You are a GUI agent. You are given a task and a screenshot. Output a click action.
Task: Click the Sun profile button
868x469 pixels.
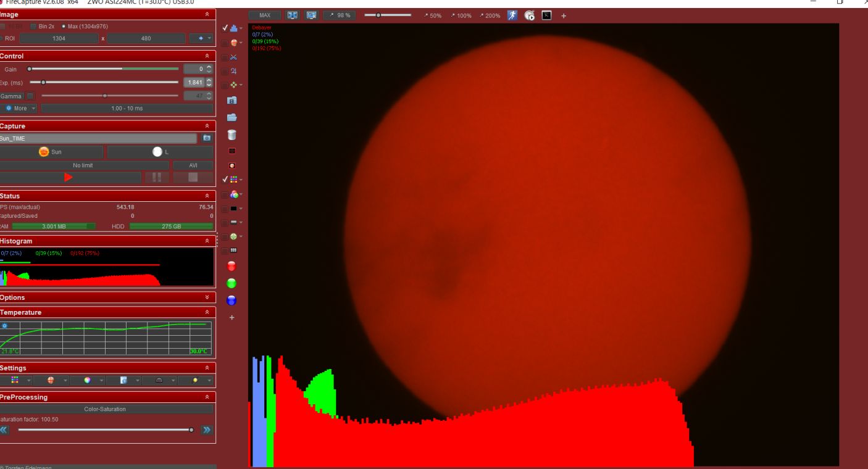(51, 152)
